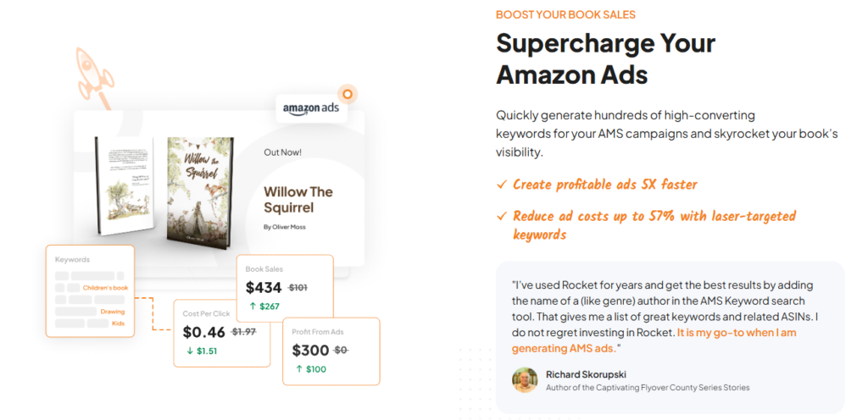
Task: Click the green down arrow beside $1.51
Action: click(x=190, y=351)
